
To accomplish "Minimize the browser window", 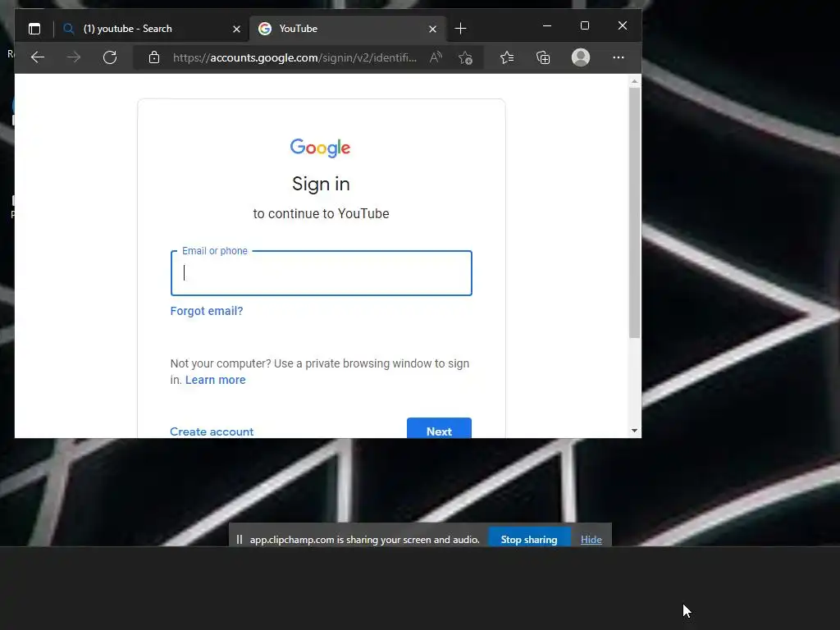I will tap(547, 25).
